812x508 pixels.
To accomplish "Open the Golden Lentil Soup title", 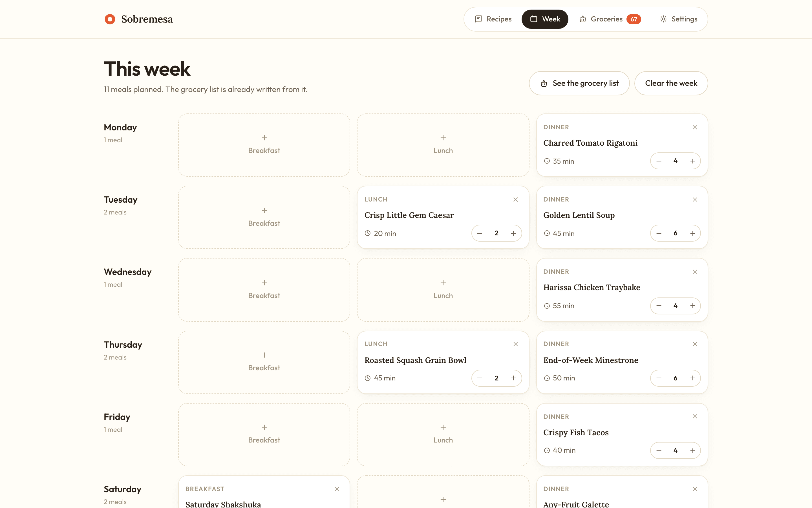I will click(x=579, y=215).
